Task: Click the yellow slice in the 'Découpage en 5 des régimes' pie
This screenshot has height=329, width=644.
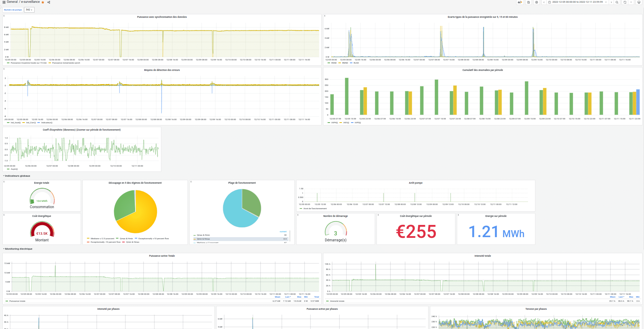Action: (x=140, y=215)
